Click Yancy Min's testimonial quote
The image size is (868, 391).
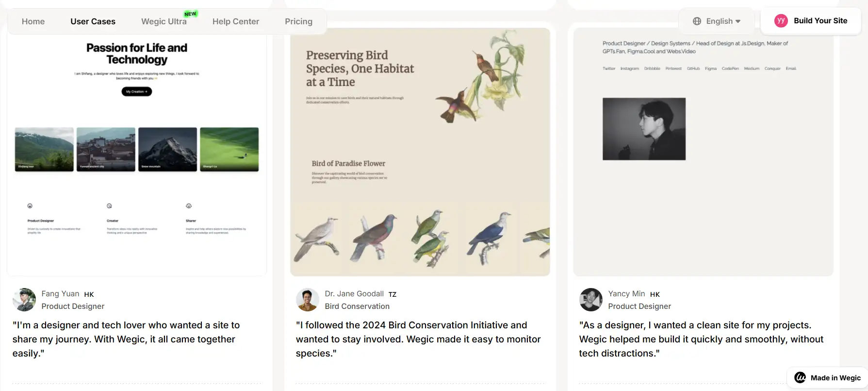(701, 339)
